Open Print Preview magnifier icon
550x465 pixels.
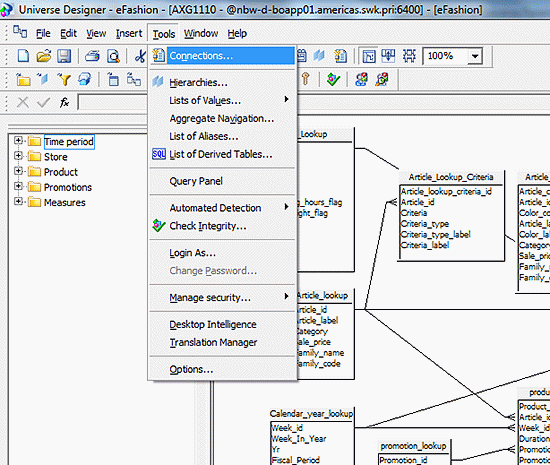point(113,56)
